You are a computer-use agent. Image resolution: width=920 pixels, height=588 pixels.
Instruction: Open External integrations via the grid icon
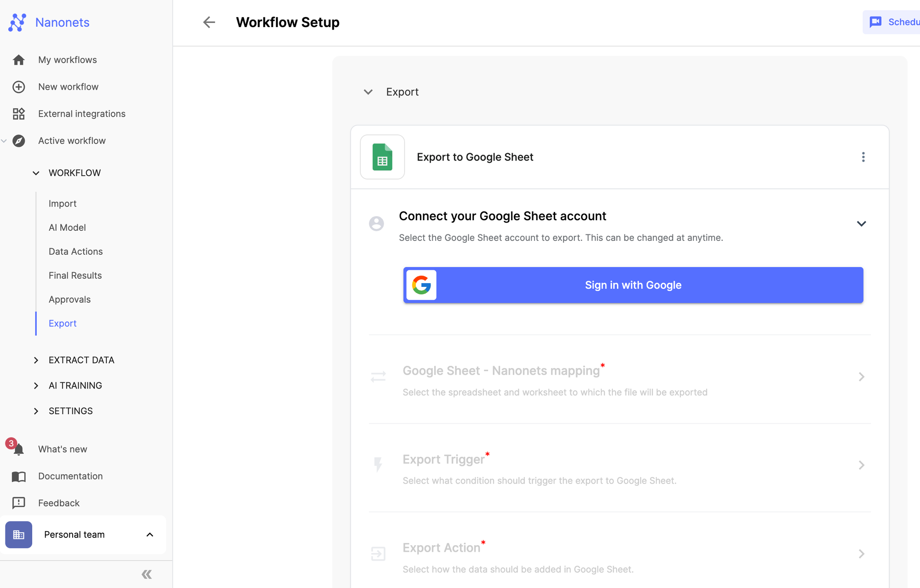(x=18, y=114)
